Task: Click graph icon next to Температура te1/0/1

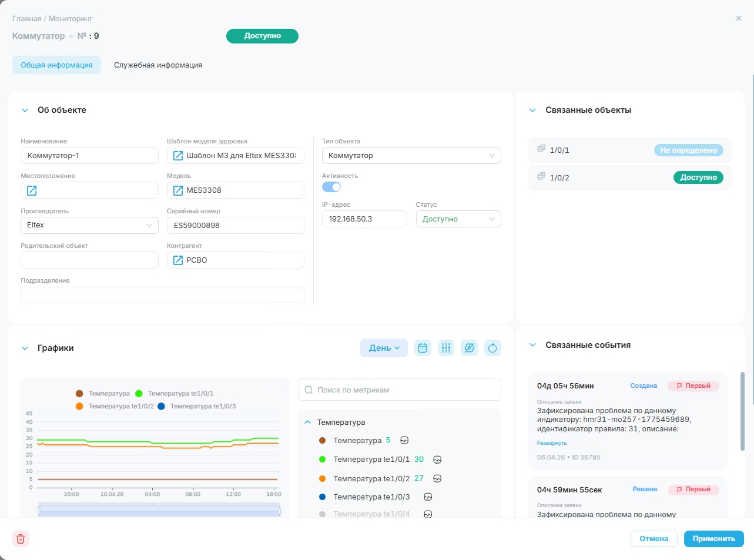Action: click(437, 460)
